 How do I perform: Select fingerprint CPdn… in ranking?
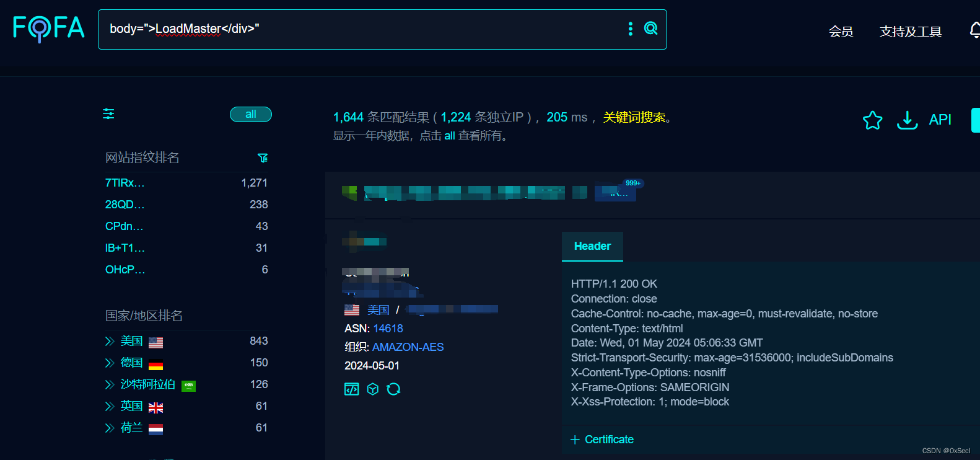(124, 226)
